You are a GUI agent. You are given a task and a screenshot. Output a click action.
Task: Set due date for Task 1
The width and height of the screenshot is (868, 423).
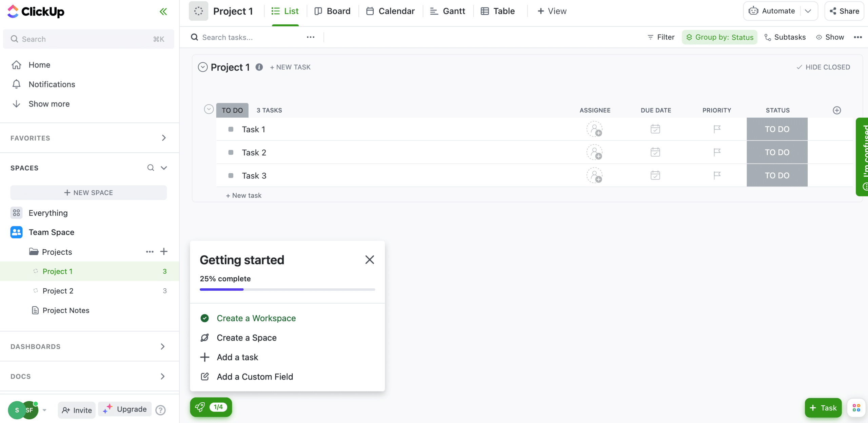pyautogui.click(x=655, y=129)
